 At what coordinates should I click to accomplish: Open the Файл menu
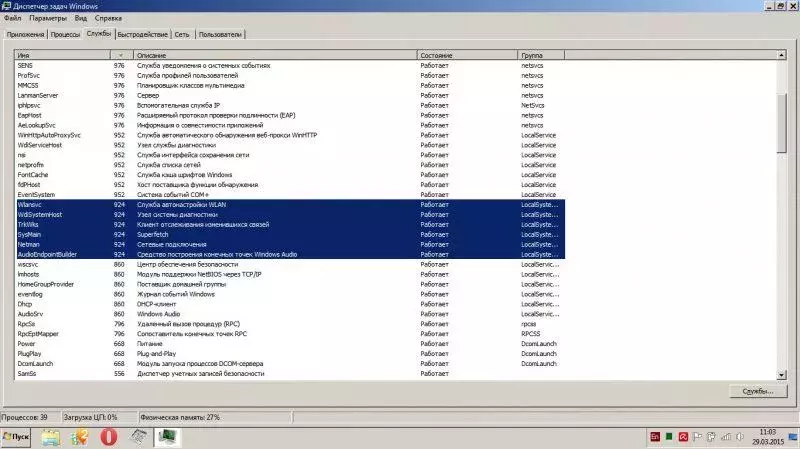point(12,18)
